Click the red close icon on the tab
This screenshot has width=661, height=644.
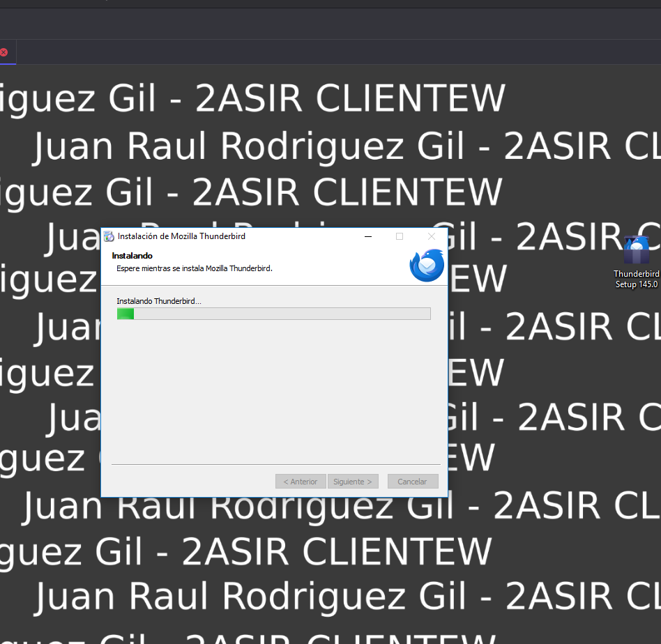point(3,52)
